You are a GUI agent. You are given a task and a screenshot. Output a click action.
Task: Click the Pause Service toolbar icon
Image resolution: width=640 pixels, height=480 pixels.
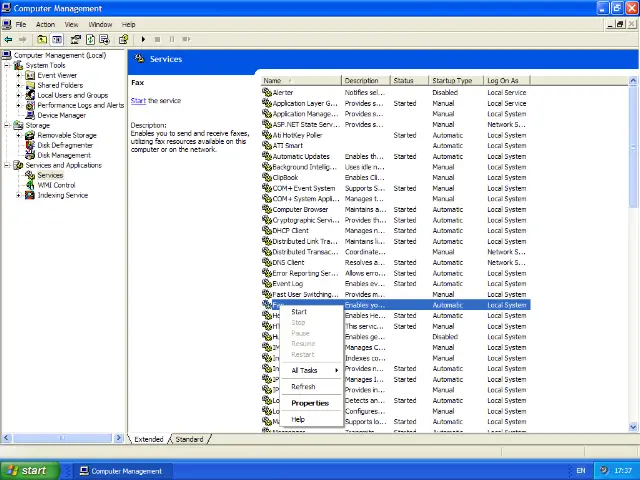coord(172,39)
